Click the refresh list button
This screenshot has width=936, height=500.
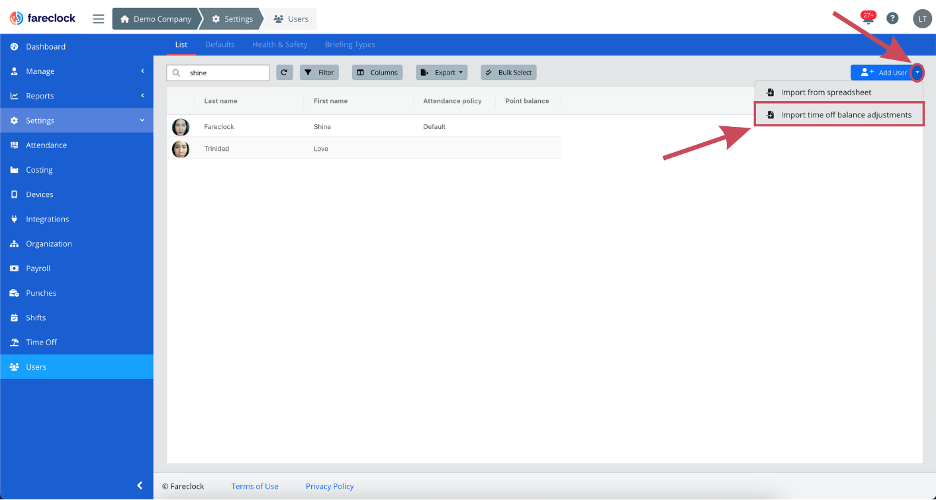[x=284, y=73]
